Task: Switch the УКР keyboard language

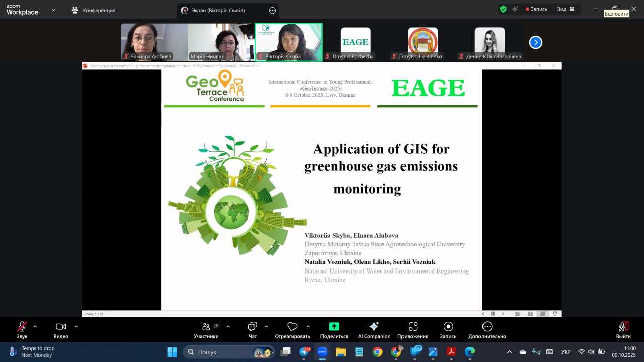Action: pos(566,352)
